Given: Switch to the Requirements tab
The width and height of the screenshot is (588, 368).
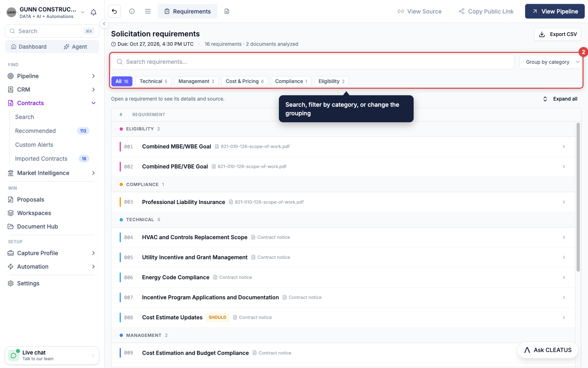Looking at the screenshot, I should pyautogui.click(x=187, y=11).
